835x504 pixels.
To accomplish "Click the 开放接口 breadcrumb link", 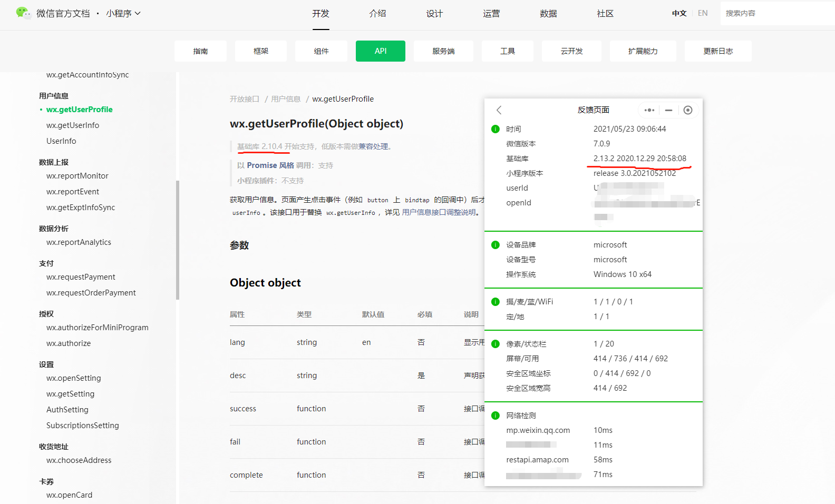I will (x=245, y=99).
